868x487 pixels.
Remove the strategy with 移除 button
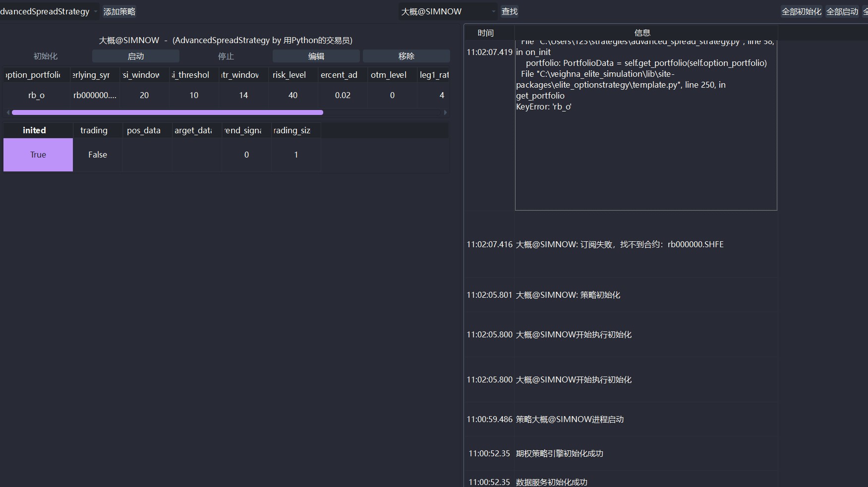(x=406, y=56)
